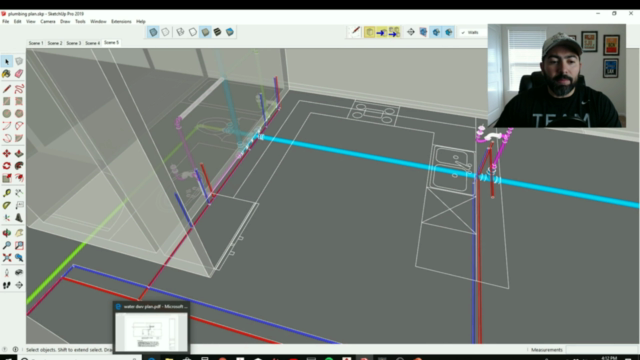Open the Window menu
Image resolution: width=640 pixels, height=360 pixels.
coord(98,21)
